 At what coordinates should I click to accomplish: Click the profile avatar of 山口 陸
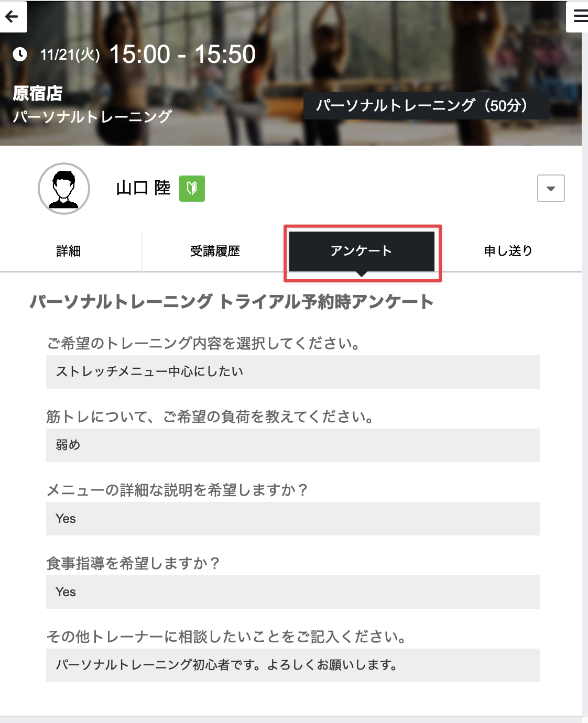click(64, 189)
